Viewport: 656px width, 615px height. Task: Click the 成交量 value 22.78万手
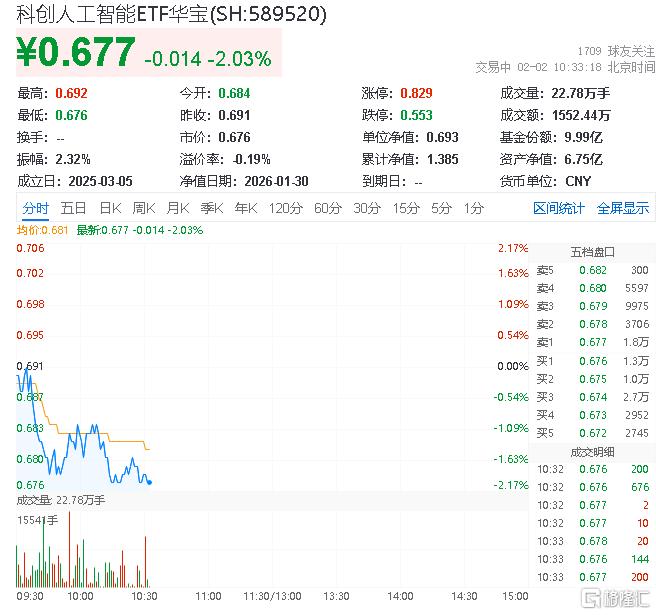click(580, 93)
